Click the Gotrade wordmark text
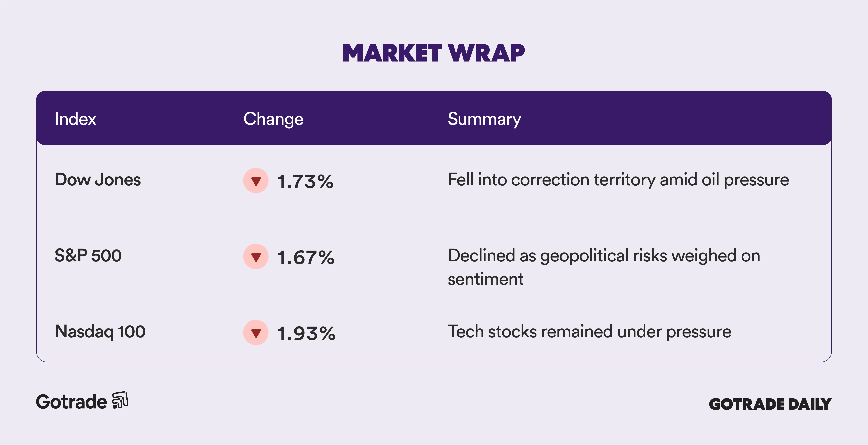The image size is (868, 445). click(x=71, y=402)
